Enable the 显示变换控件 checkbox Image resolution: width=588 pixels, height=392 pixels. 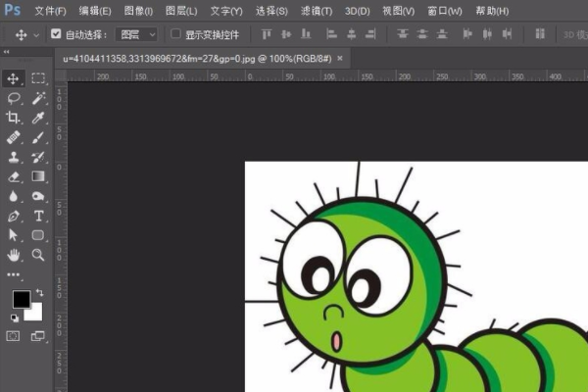pos(175,34)
